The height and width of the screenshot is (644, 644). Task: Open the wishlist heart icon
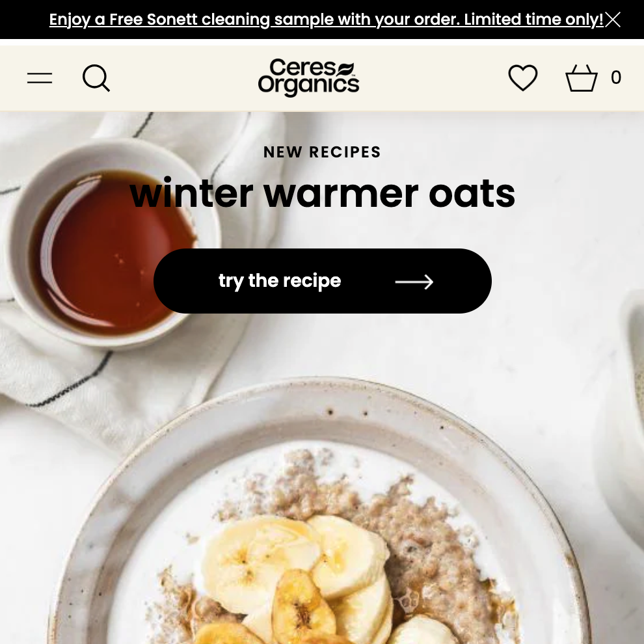pos(523,77)
